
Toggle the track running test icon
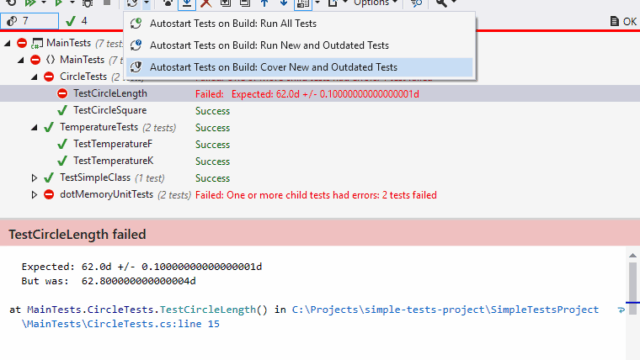[x=187, y=3]
